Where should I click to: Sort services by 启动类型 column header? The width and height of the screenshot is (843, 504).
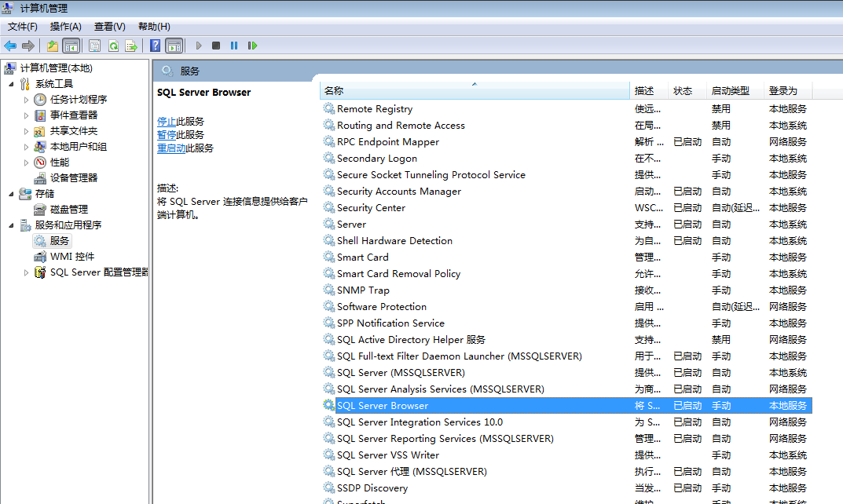click(x=730, y=91)
